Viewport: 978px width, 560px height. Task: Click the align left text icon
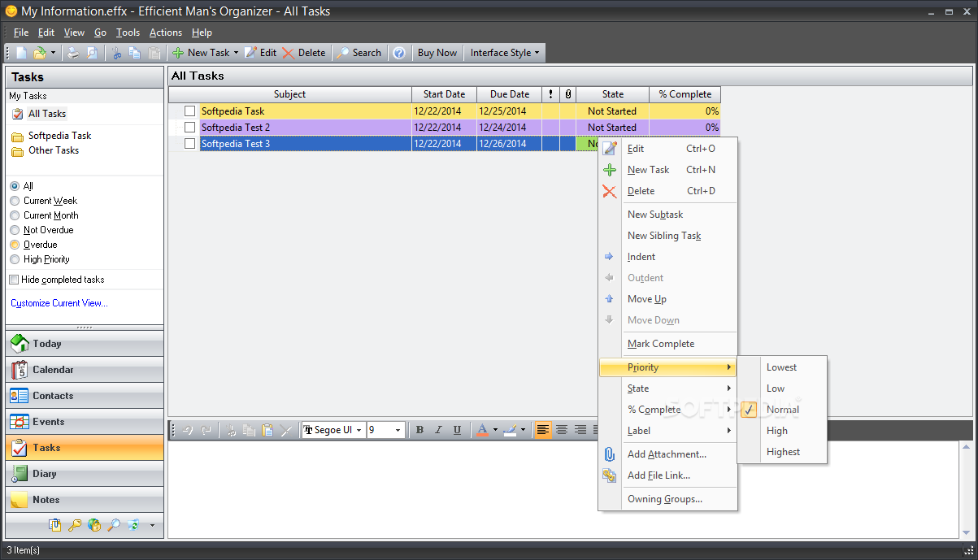(543, 430)
